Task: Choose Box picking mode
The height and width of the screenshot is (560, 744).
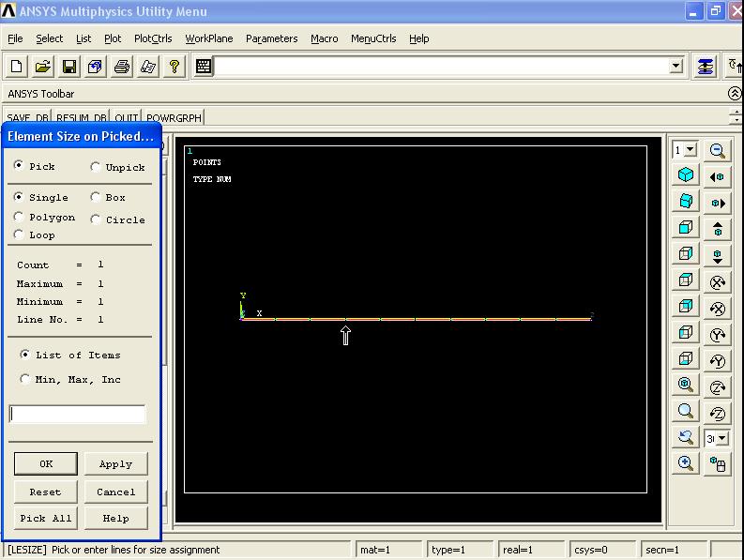Action: click(x=96, y=196)
